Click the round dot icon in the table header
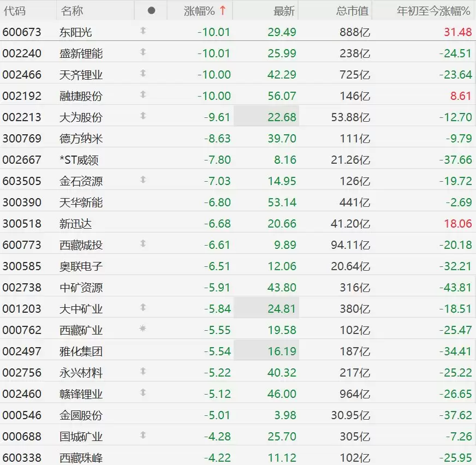Viewport: 476px width, 465px height. [x=151, y=10]
